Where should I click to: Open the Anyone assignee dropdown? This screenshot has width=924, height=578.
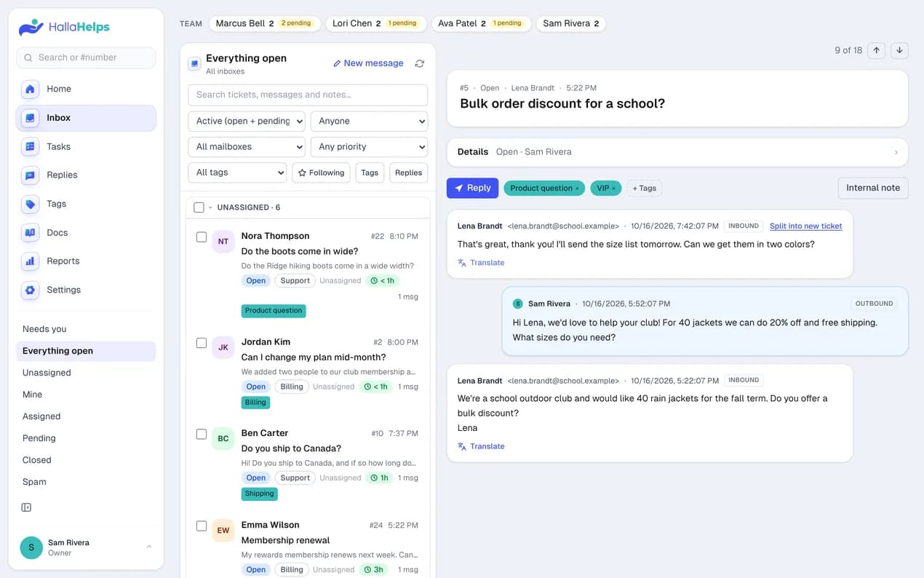[x=369, y=121]
